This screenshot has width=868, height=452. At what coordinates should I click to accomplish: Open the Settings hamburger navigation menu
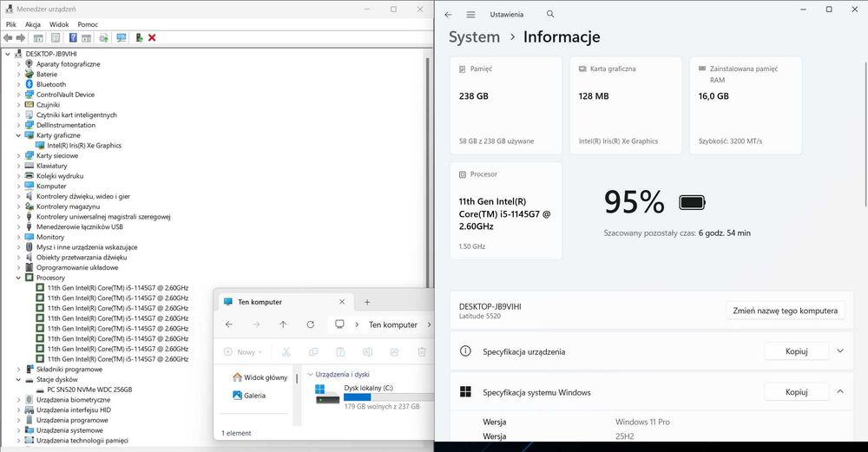[x=470, y=15]
